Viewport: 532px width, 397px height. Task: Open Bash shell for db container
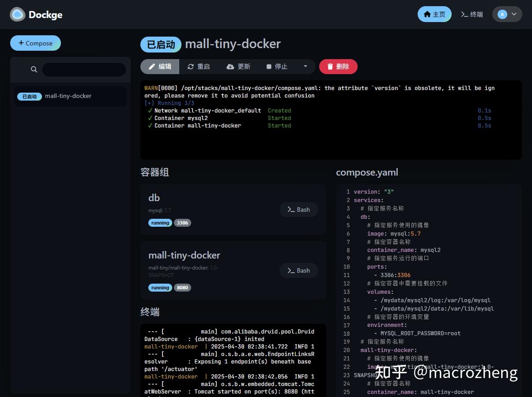pos(299,210)
